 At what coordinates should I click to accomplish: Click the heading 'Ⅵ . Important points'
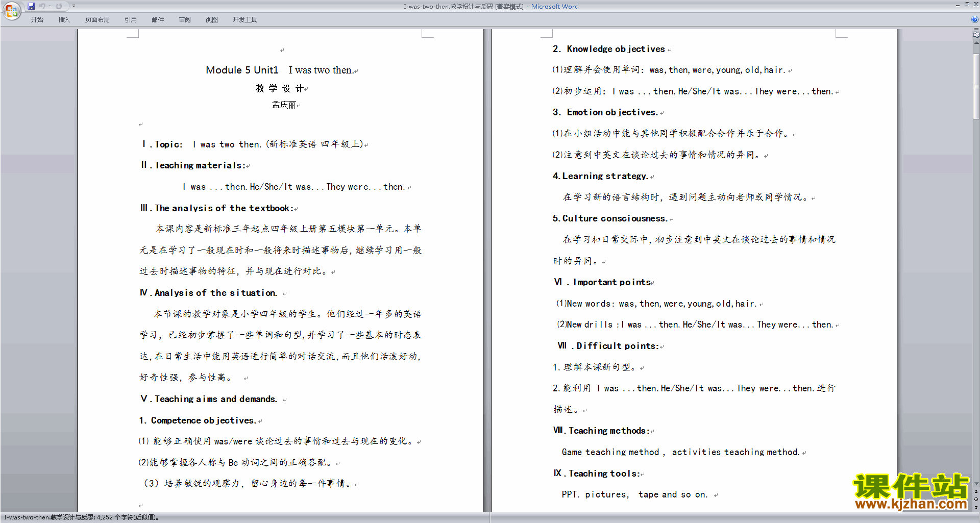pos(603,282)
